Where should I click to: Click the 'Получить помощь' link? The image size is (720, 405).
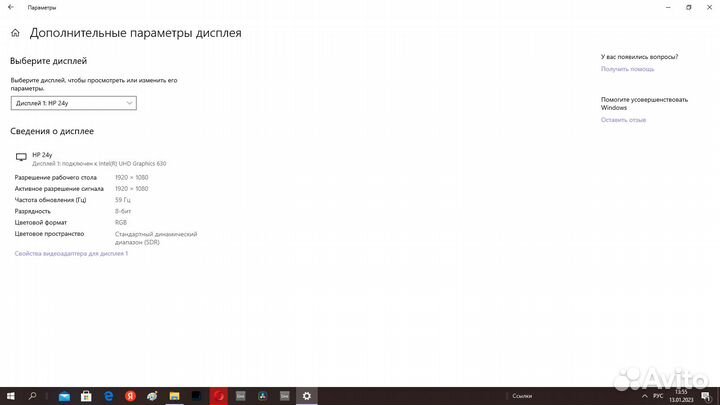[627, 69]
